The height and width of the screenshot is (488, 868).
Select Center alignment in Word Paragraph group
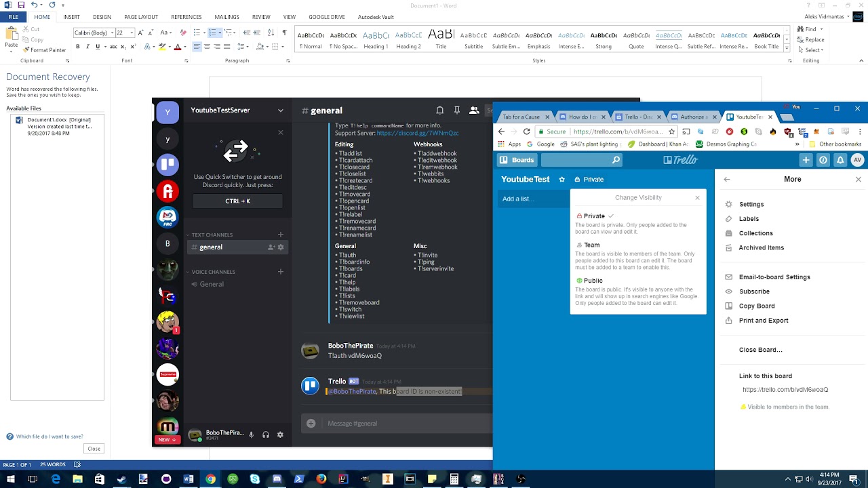[x=207, y=47]
